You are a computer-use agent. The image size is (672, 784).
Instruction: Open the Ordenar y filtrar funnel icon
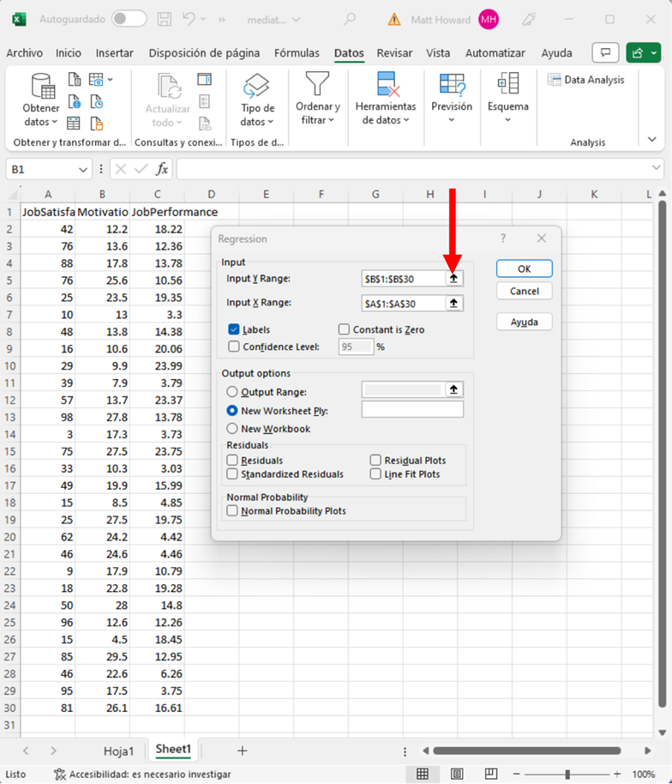pyautogui.click(x=317, y=84)
